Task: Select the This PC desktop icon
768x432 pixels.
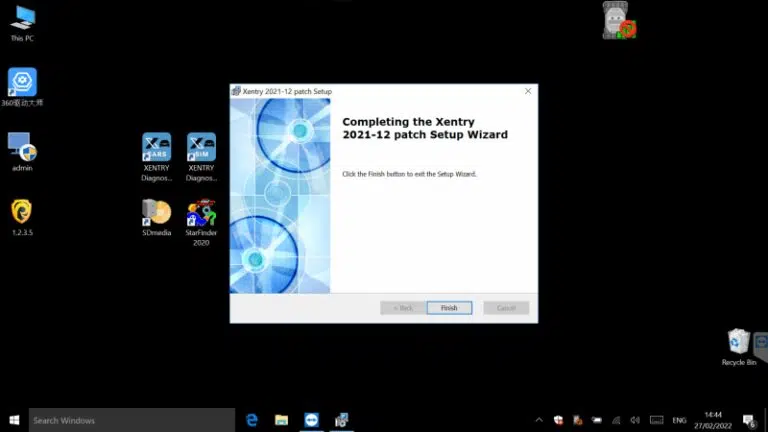Action: (x=22, y=18)
